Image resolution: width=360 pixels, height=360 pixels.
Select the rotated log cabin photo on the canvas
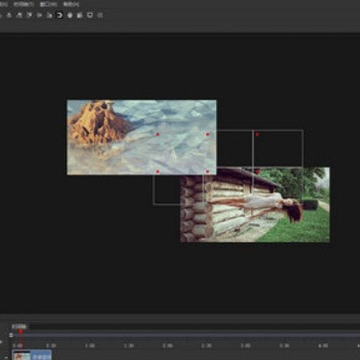[255, 204]
